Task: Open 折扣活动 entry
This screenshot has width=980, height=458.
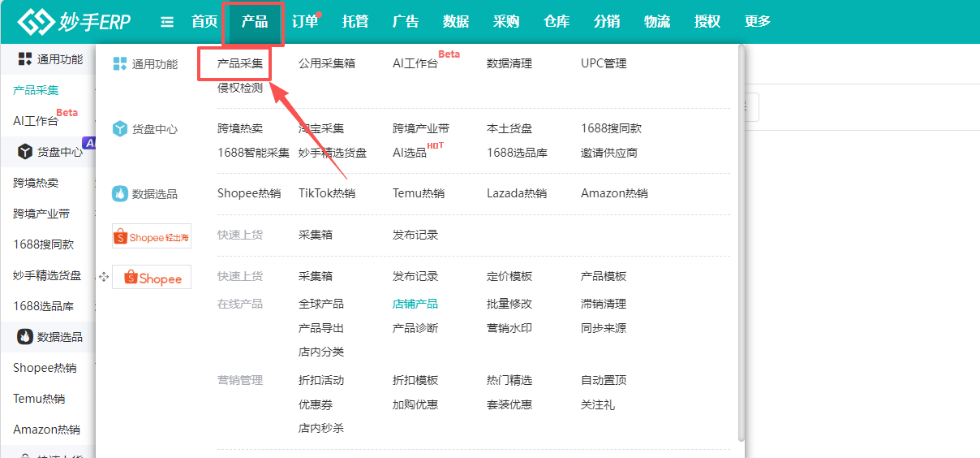Action: (x=321, y=380)
